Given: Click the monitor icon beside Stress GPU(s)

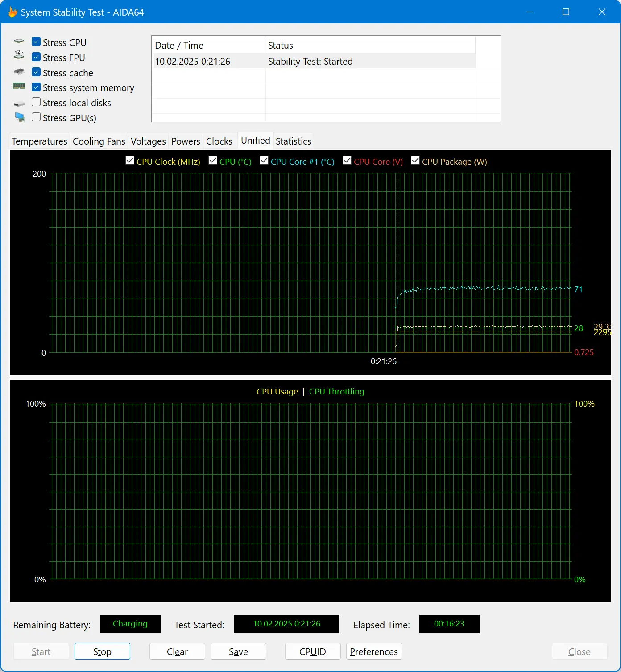Looking at the screenshot, I should 20,117.
